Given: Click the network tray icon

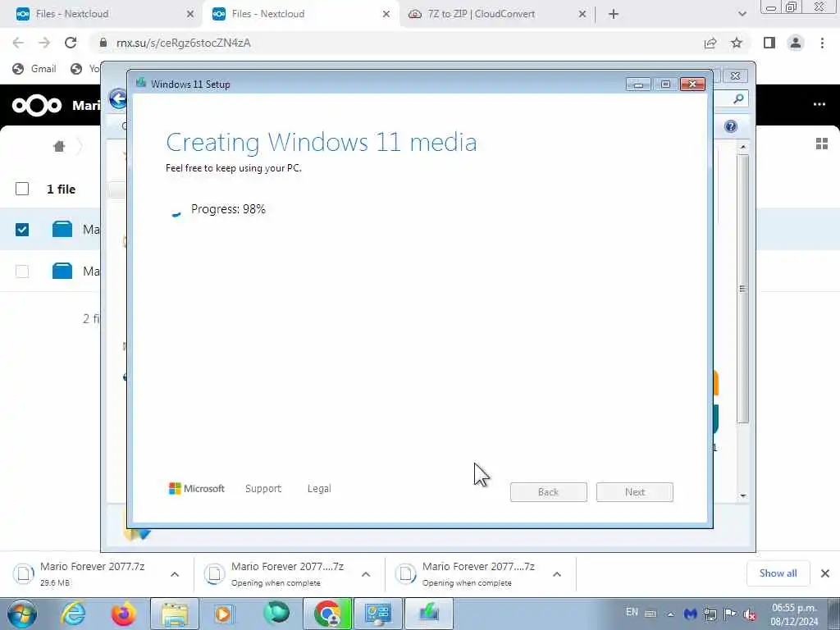Looking at the screenshot, I should point(710,614).
